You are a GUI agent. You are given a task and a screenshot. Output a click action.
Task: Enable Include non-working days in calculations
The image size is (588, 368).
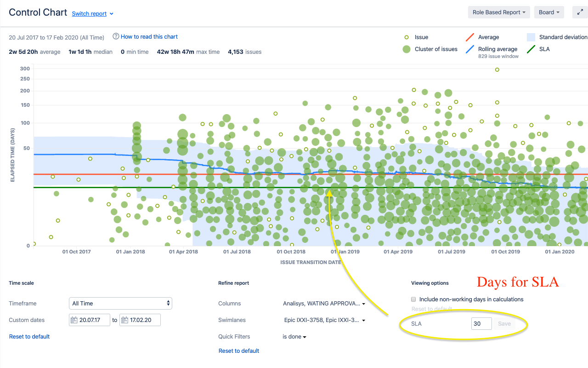pos(414,299)
